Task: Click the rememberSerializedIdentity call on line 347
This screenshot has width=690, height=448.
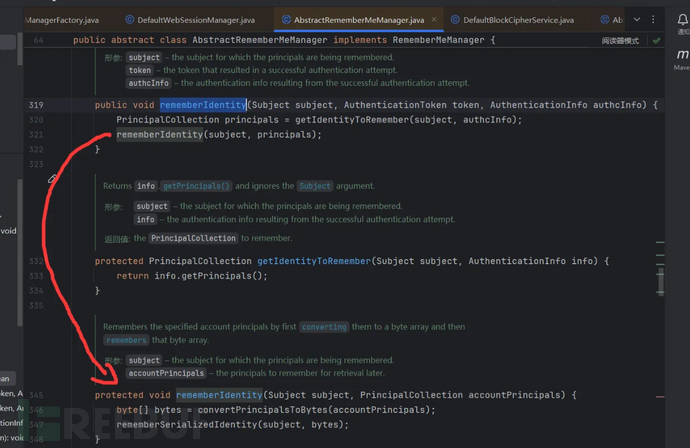Action: [180, 425]
